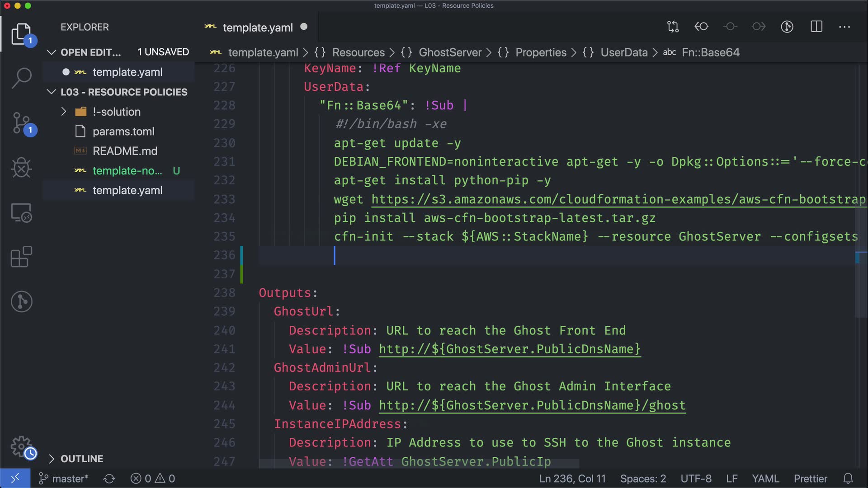Click the master branch in status bar
Viewport: 868px width, 488px height.
(x=64, y=479)
